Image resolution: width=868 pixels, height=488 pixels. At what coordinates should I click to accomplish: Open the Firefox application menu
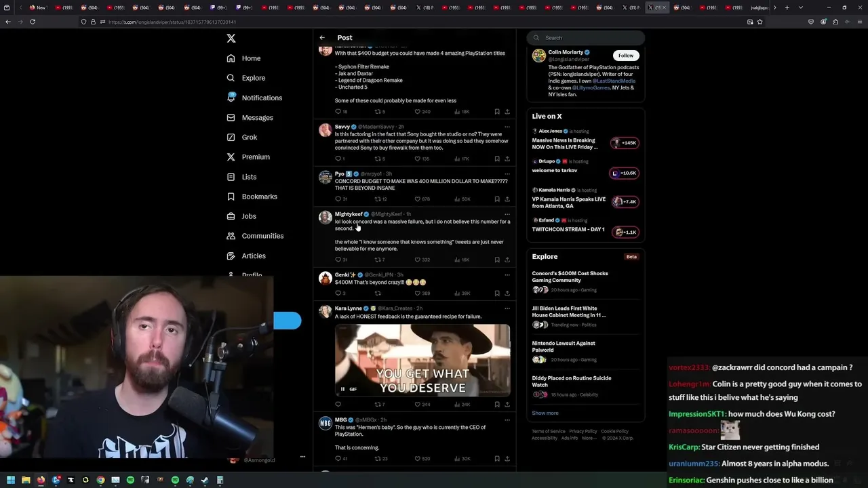(x=860, y=22)
